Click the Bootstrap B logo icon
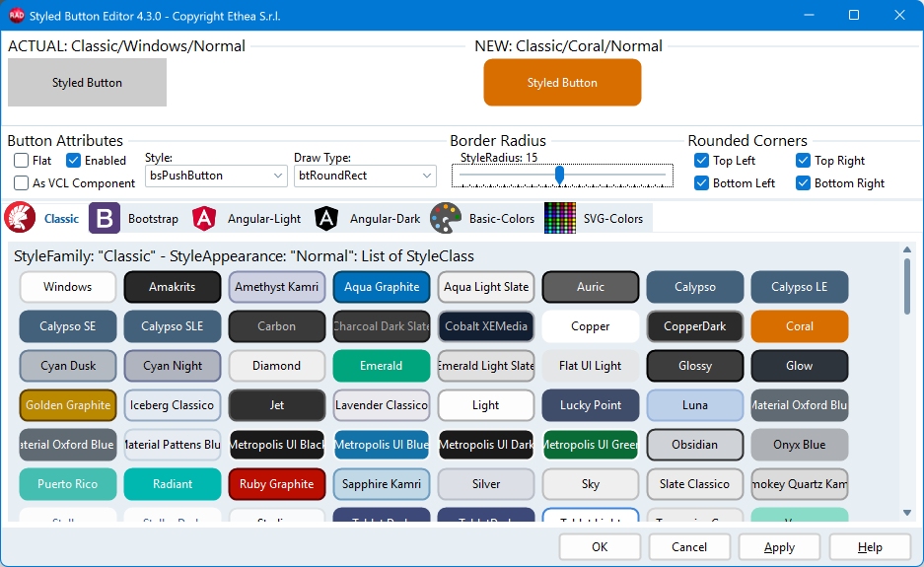Viewport: 924px width, 567px height. (105, 218)
